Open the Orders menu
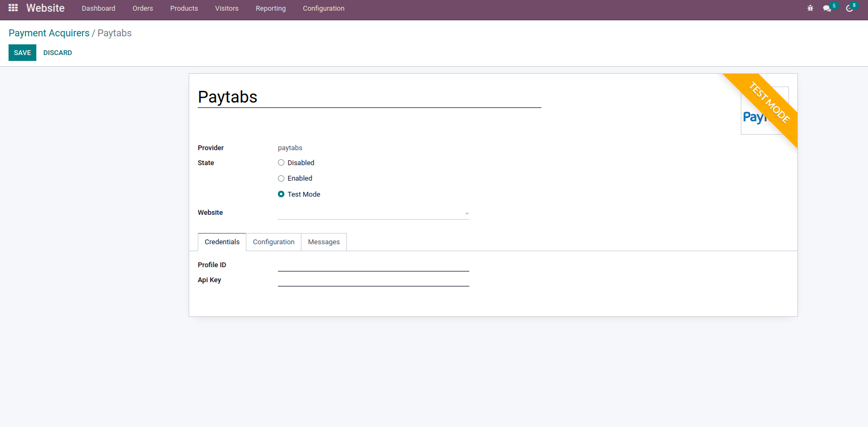The image size is (868, 427). (x=143, y=9)
